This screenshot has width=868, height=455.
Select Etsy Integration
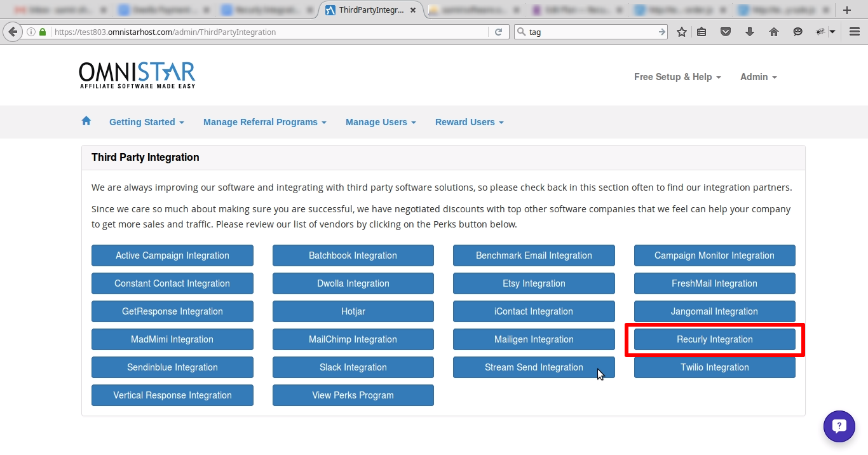(x=534, y=283)
